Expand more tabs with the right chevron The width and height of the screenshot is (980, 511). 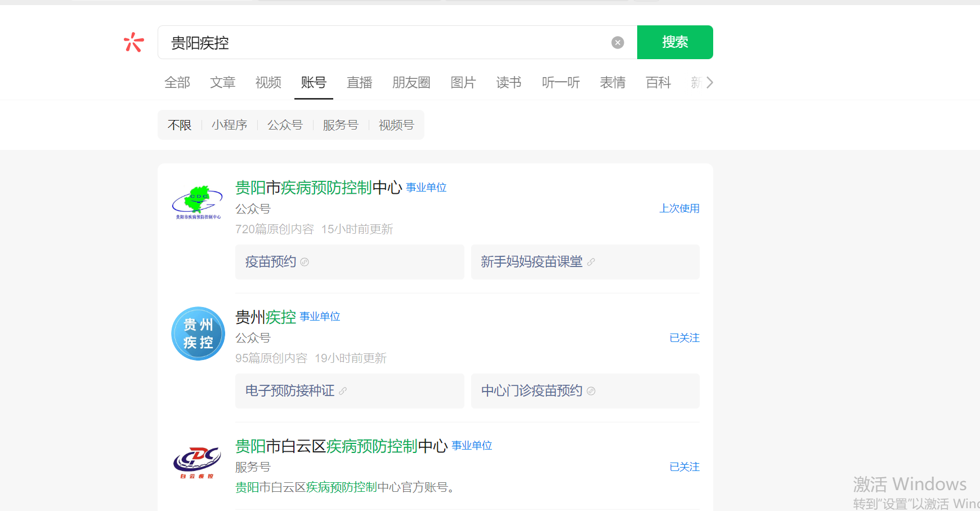[709, 83]
